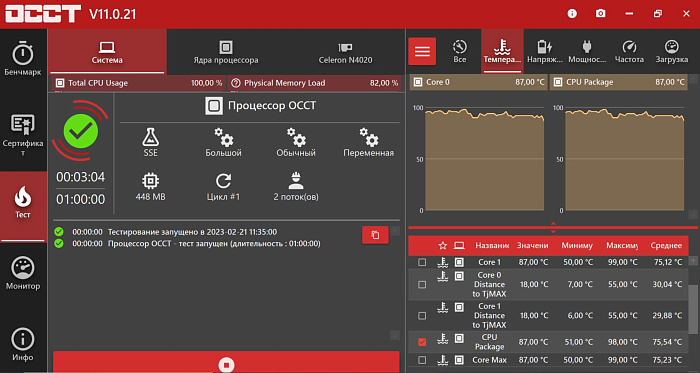Screen dimensions: 700x373
Task: Click the 448 MB memory chip icon
Action: [150, 181]
